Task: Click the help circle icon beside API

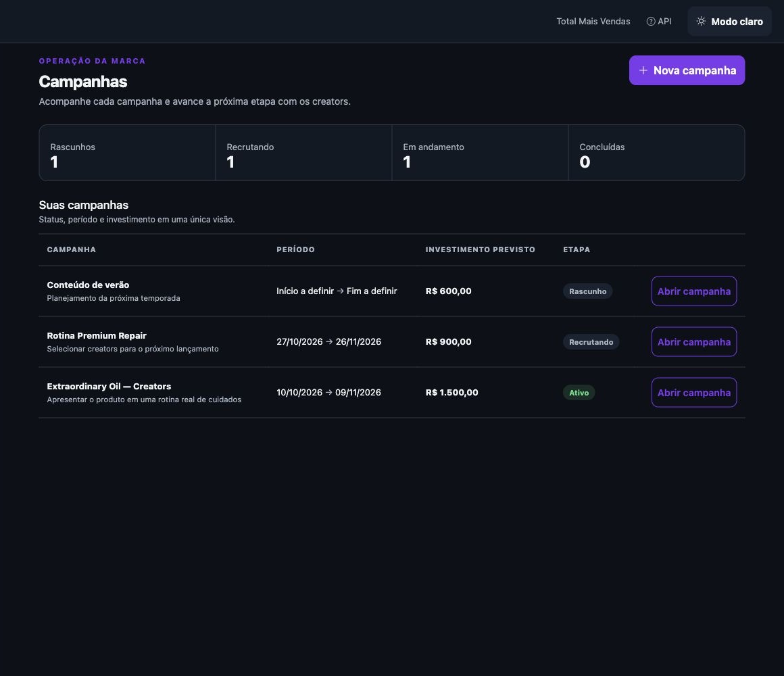Action: [x=650, y=22]
